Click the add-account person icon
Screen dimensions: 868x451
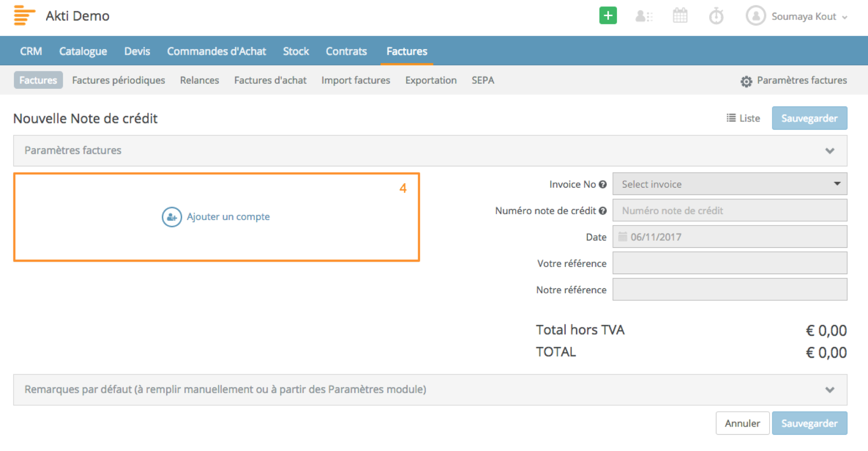(x=172, y=217)
